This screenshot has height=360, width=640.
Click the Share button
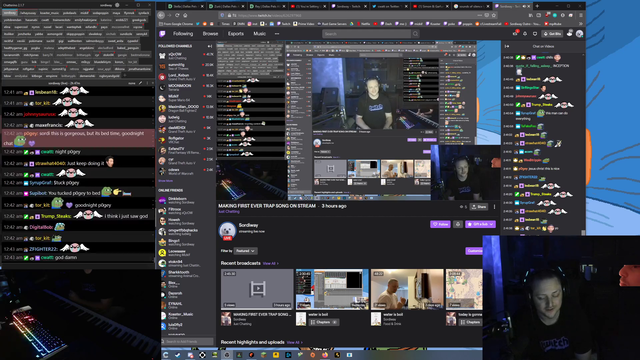(479, 207)
